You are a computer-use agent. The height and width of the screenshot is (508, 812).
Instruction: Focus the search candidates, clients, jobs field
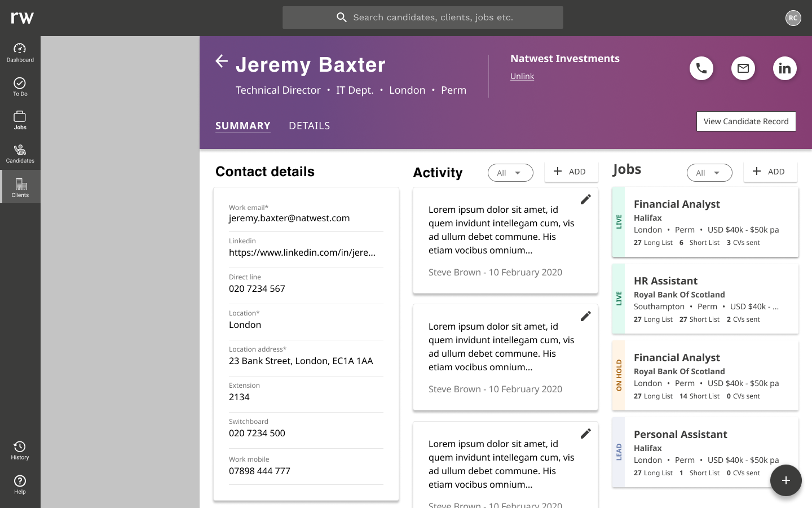click(x=423, y=17)
